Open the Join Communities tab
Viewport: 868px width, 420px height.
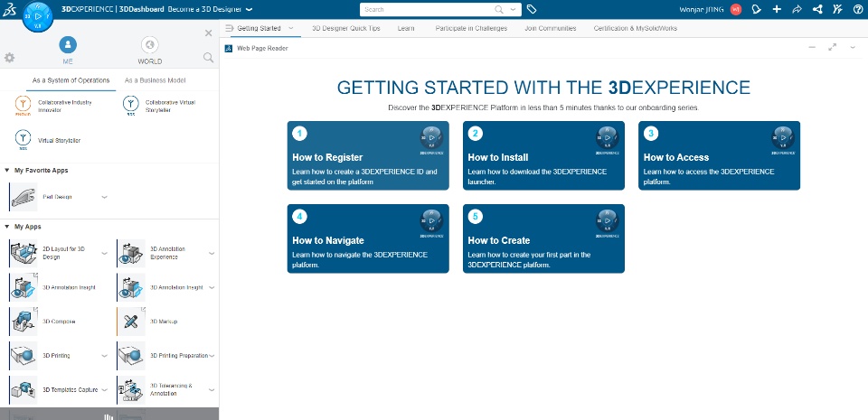pyautogui.click(x=551, y=28)
